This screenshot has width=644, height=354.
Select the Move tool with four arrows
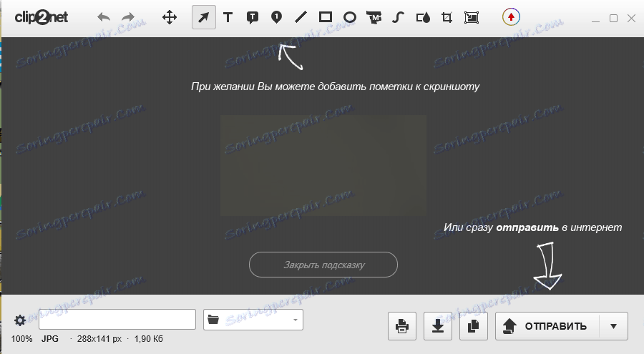click(169, 17)
